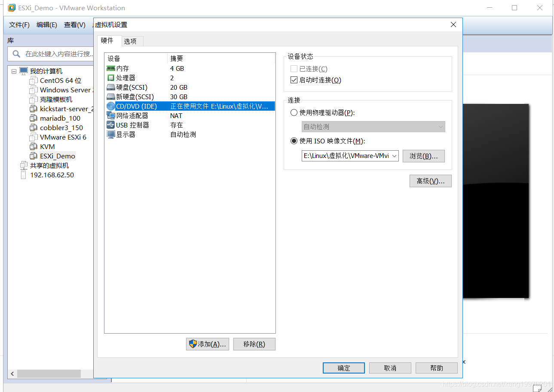Toggle the 已连接 checkbox
The image size is (554, 392).
point(294,69)
